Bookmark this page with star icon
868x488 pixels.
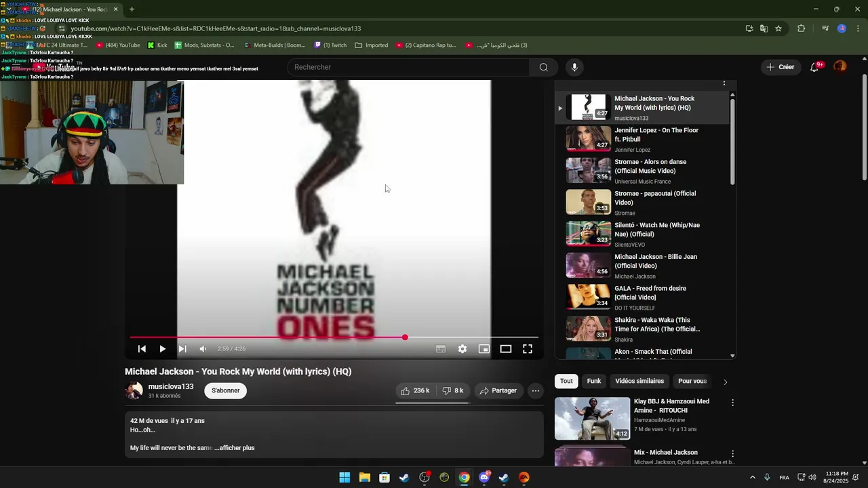(x=778, y=28)
